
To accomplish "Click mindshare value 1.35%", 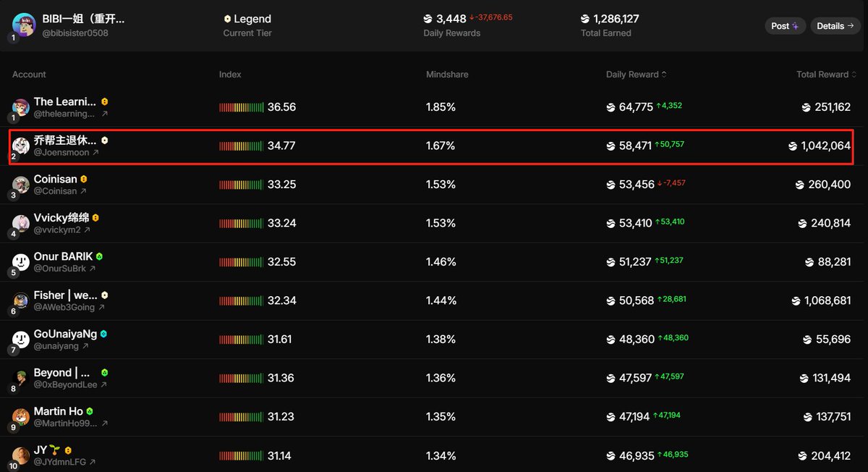I will click(x=441, y=417).
